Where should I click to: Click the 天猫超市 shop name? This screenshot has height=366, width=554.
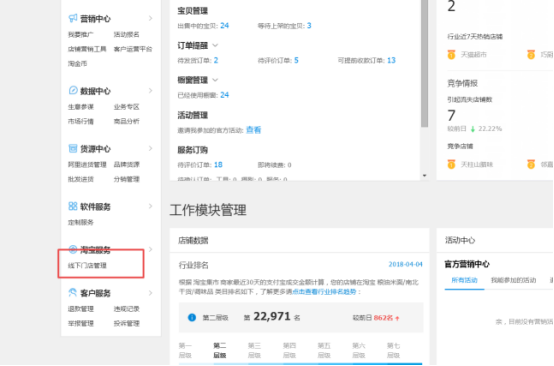point(474,54)
